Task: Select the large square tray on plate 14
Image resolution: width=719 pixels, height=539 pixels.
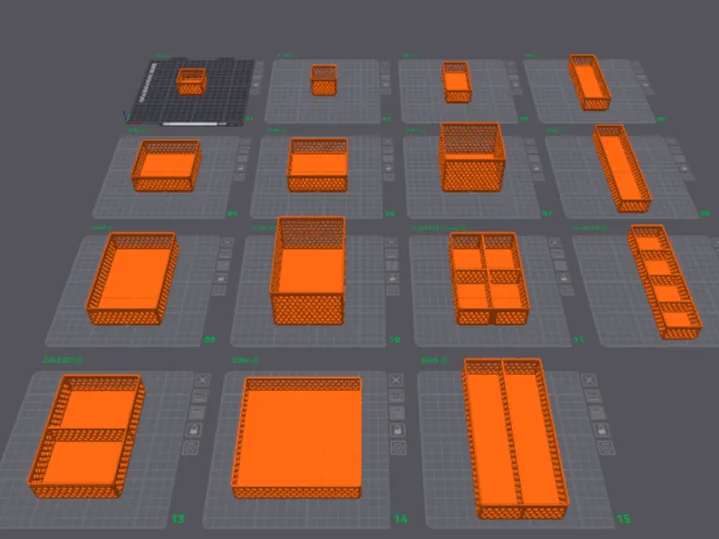Action: coord(297,438)
